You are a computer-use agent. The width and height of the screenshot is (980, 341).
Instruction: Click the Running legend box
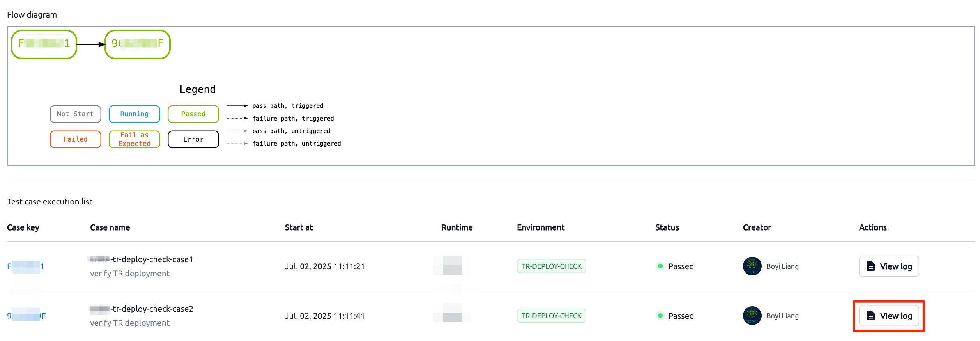click(134, 114)
